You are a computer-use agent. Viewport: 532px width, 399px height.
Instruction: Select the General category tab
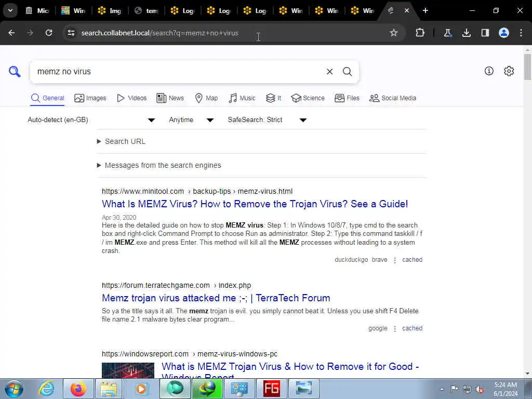(47, 98)
